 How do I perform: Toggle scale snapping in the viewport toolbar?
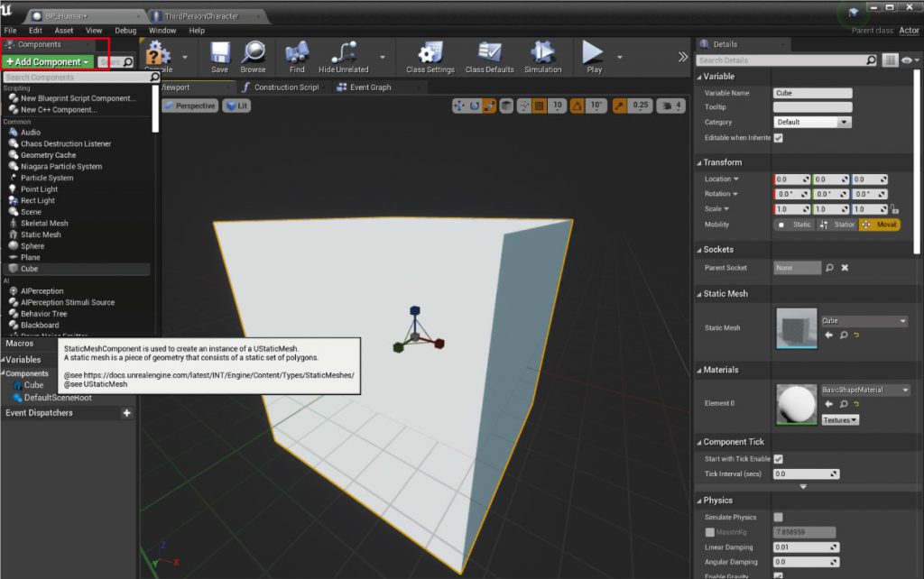[619, 106]
